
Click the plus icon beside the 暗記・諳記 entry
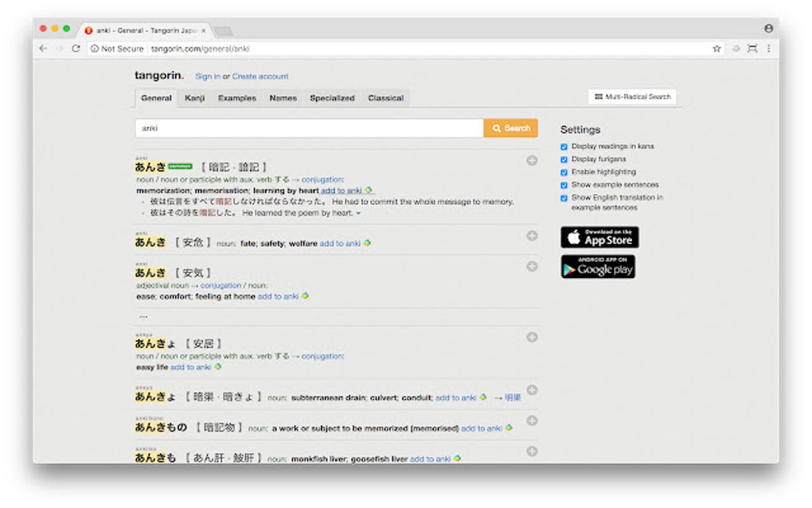click(531, 160)
